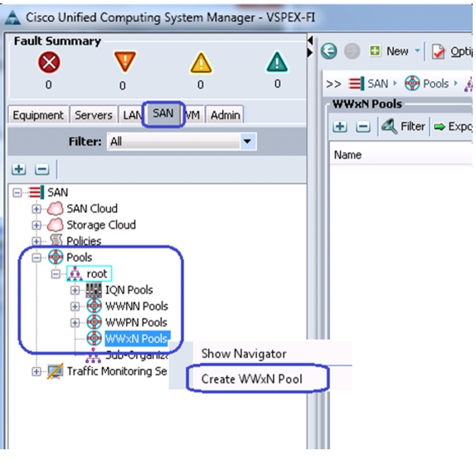Image resolution: width=476 pixels, height=475 pixels.
Task: Collapse all with navigation pane minus icon
Action: 42,169
